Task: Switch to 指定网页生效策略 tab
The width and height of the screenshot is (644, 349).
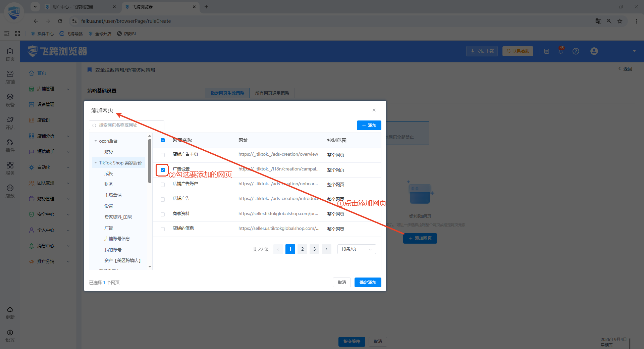Action: [x=227, y=93]
